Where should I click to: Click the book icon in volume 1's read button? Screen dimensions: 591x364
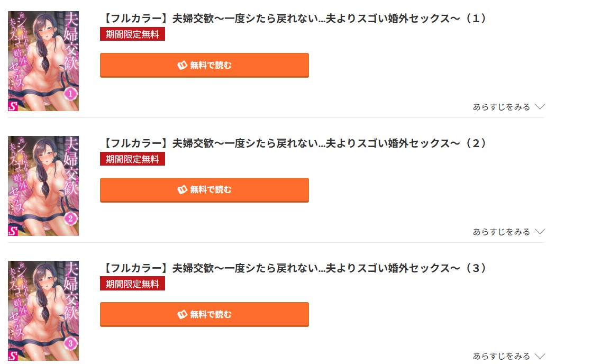[x=183, y=65]
